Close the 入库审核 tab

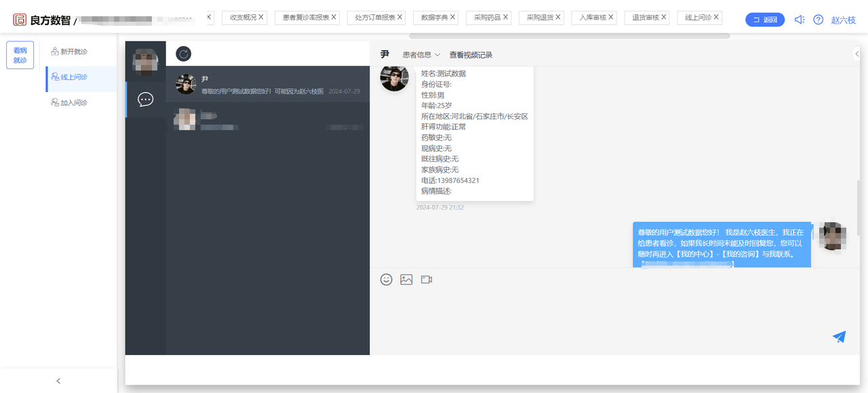612,17
